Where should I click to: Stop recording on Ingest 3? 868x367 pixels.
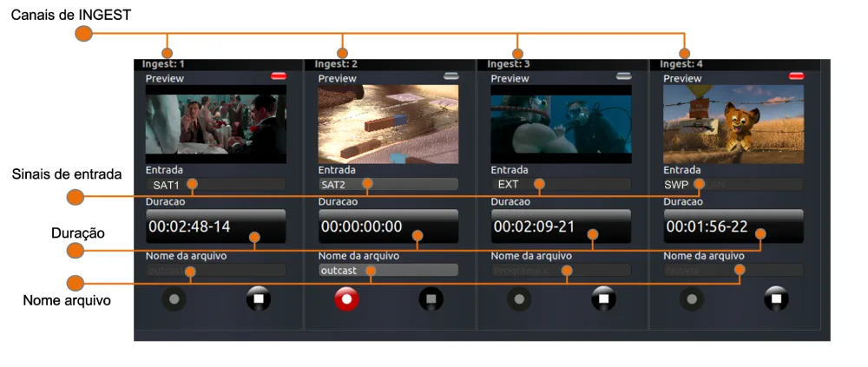coord(604,299)
